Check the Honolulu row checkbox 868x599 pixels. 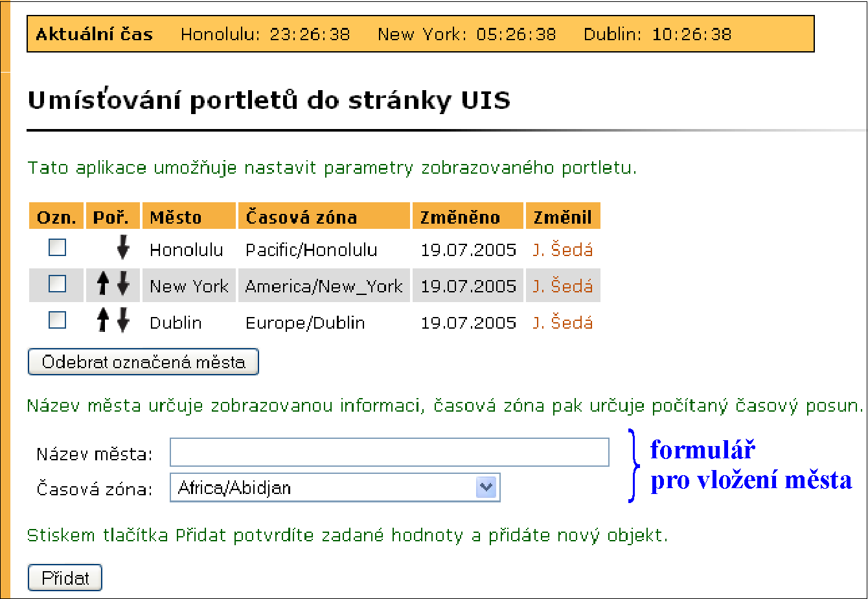[58, 247]
